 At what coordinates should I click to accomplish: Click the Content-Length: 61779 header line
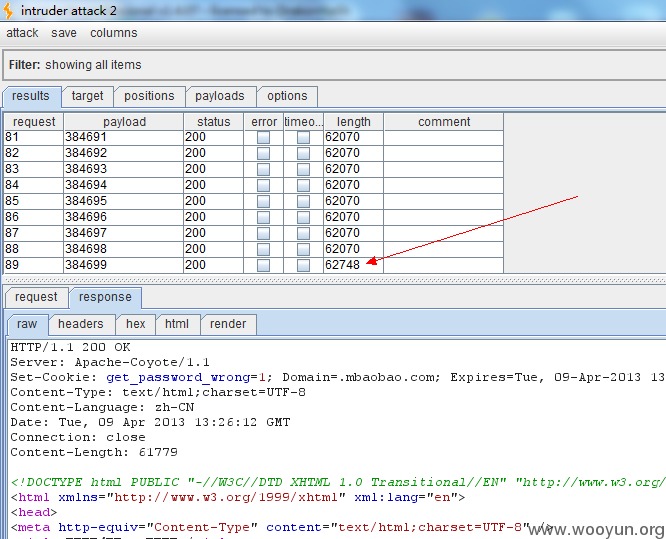point(94,452)
